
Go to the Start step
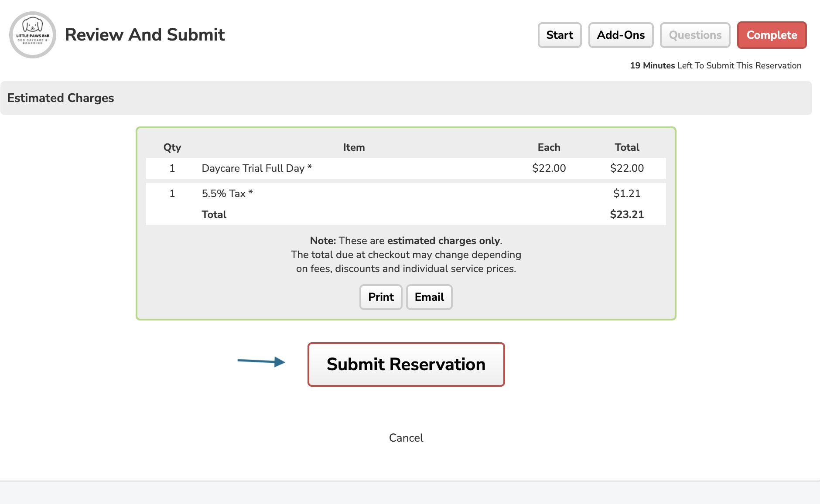560,35
